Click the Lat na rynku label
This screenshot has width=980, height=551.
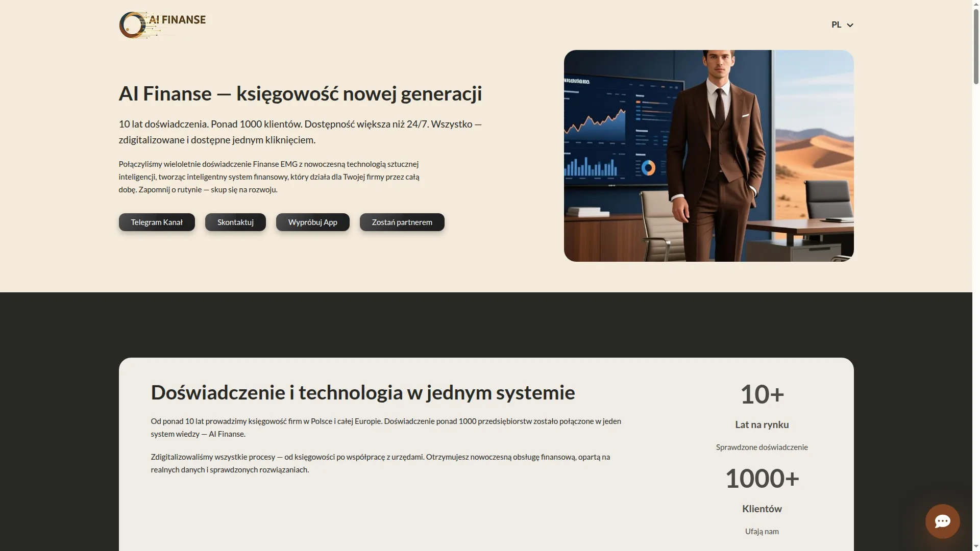(762, 424)
